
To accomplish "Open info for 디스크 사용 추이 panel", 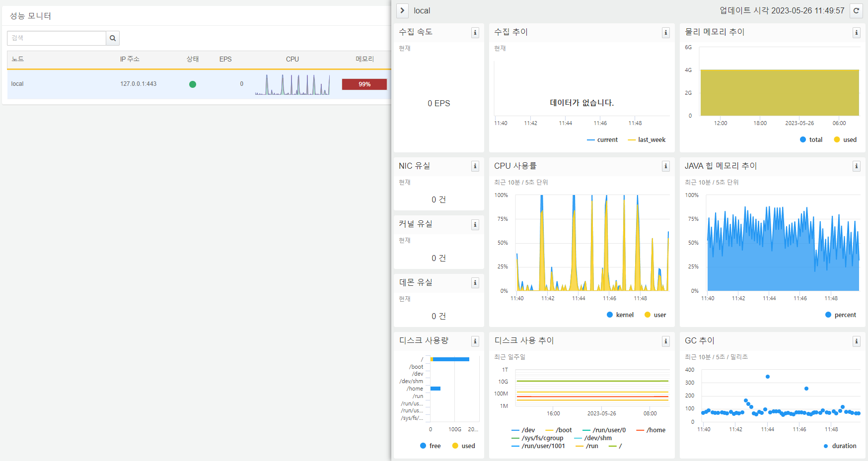I will pyautogui.click(x=666, y=341).
